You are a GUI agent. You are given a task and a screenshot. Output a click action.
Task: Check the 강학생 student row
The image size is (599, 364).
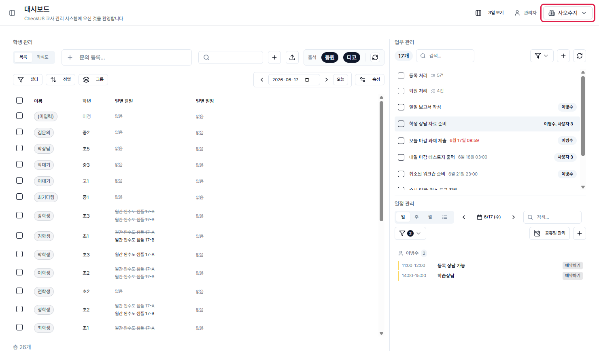[x=19, y=215]
